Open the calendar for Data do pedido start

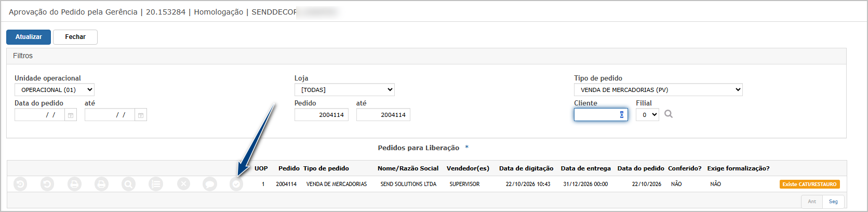coord(71,115)
